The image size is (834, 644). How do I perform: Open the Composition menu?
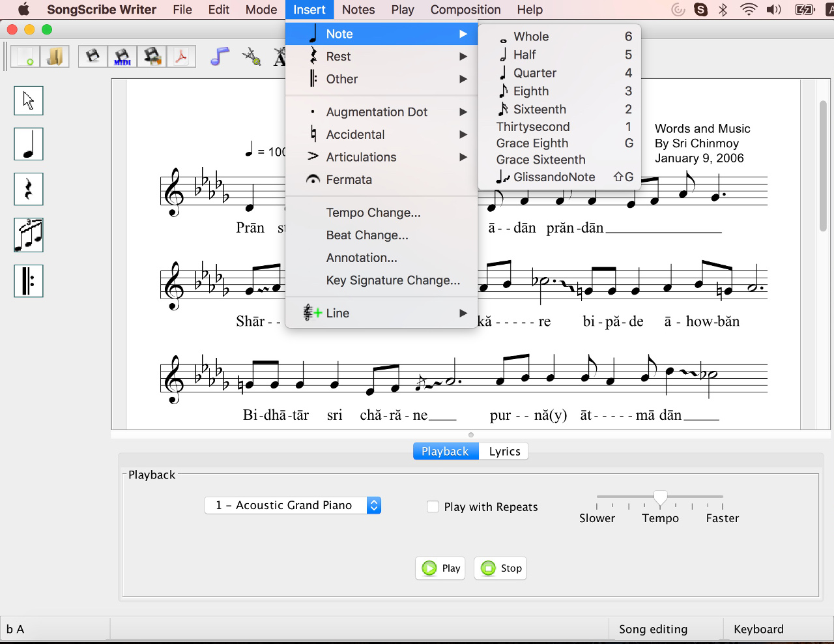pos(465,10)
